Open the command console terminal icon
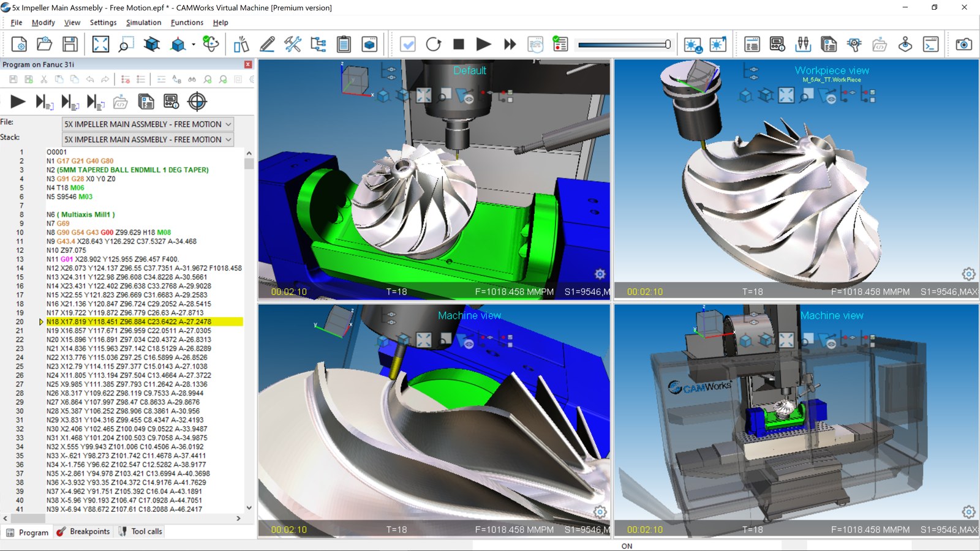Screen dimensions: 980x551 (931, 44)
